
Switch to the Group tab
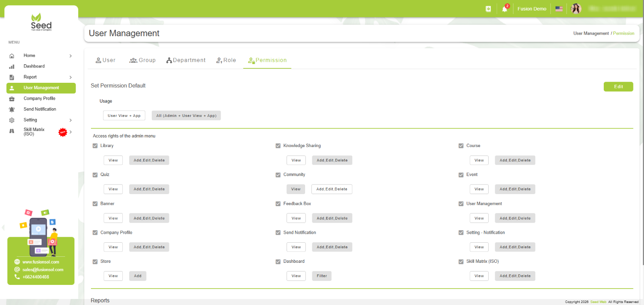pos(142,60)
